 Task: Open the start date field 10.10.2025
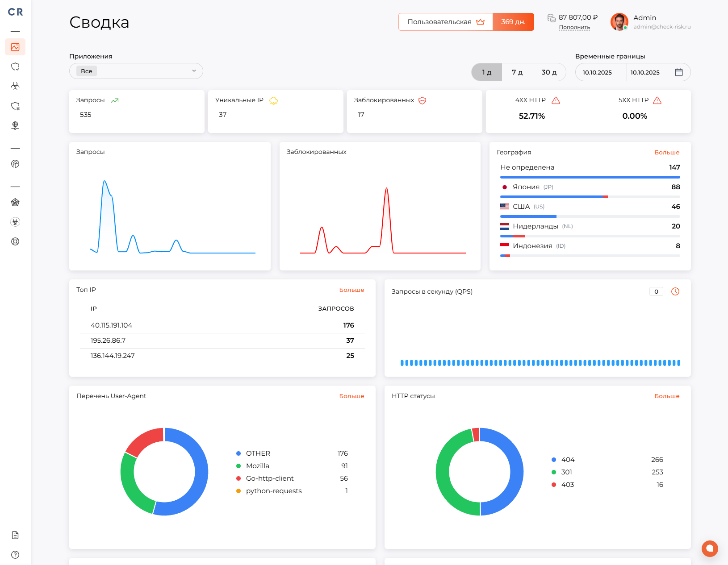pyautogui.click(x=600, y=72)
